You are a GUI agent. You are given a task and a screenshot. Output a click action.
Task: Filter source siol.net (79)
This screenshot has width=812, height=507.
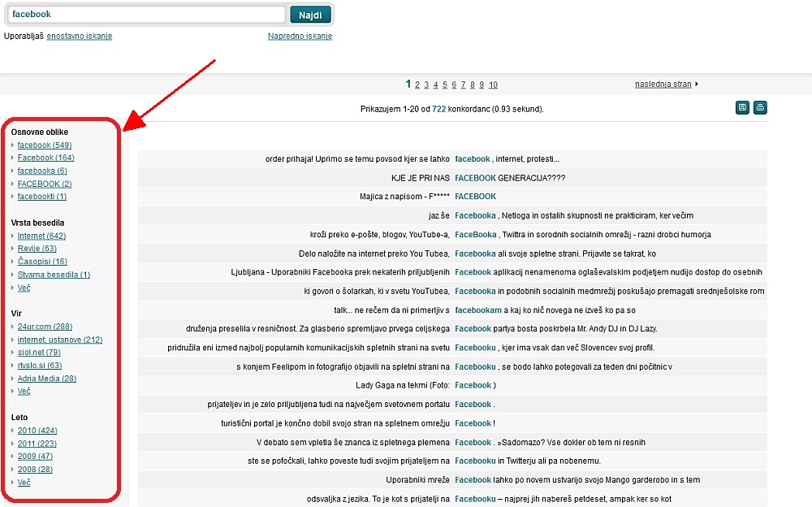click(x=39, y=353)
